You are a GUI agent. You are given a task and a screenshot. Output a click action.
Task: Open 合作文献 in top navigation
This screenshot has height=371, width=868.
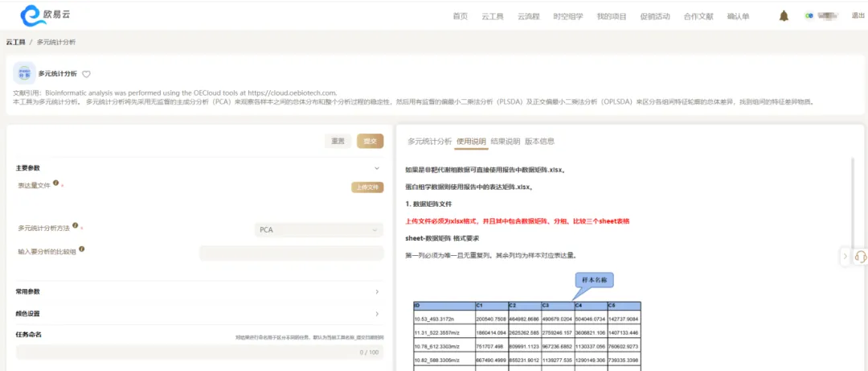pos(698,17)
